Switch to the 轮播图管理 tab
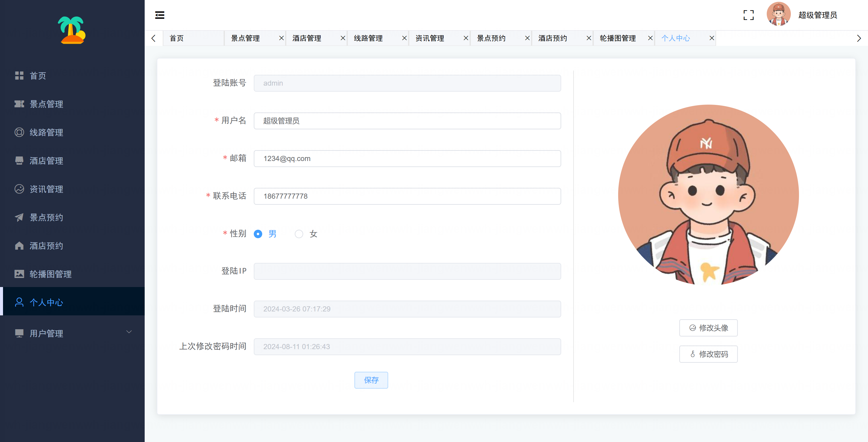This screenshot has width=868, height=442. click(617, 38)
